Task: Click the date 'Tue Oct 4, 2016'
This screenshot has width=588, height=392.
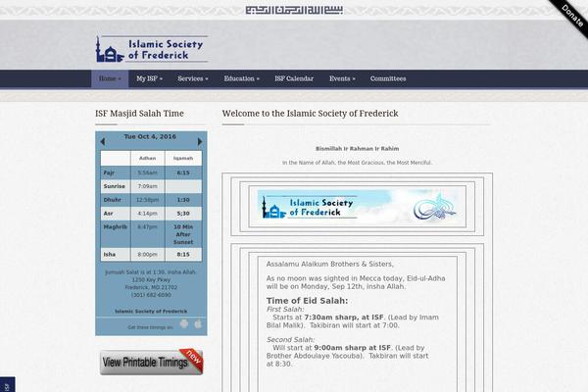Action: click(x=150, y=136)
